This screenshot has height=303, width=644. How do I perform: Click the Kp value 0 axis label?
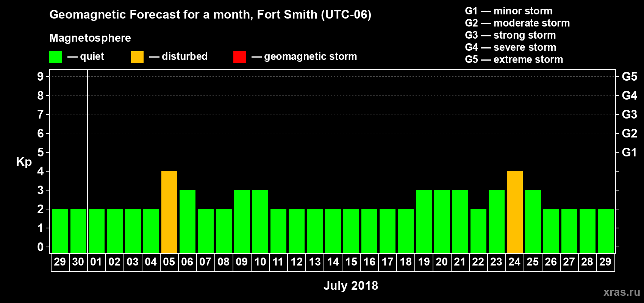click(x=41, y=247)
